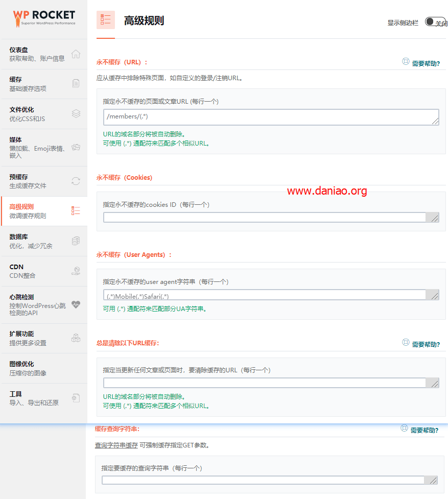The height and width of the screenshot is (499, 448).
Task: Click the 高级规则 list icon in sidebar
Action: click(x=76, y=210)
